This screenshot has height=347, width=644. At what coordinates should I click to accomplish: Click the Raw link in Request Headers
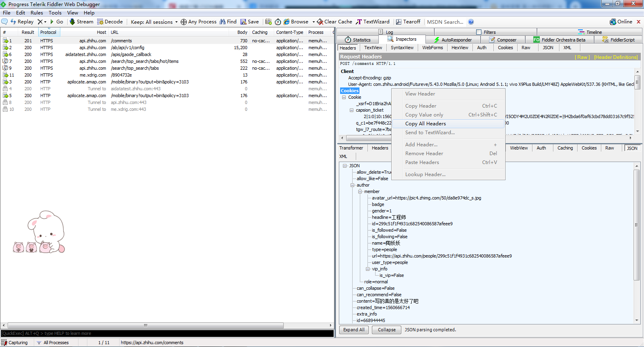582,57
